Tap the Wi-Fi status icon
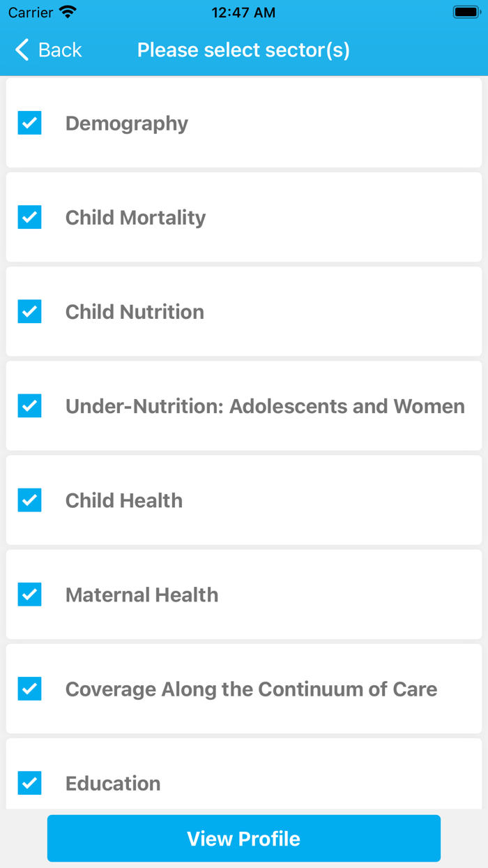 [68, 12]
